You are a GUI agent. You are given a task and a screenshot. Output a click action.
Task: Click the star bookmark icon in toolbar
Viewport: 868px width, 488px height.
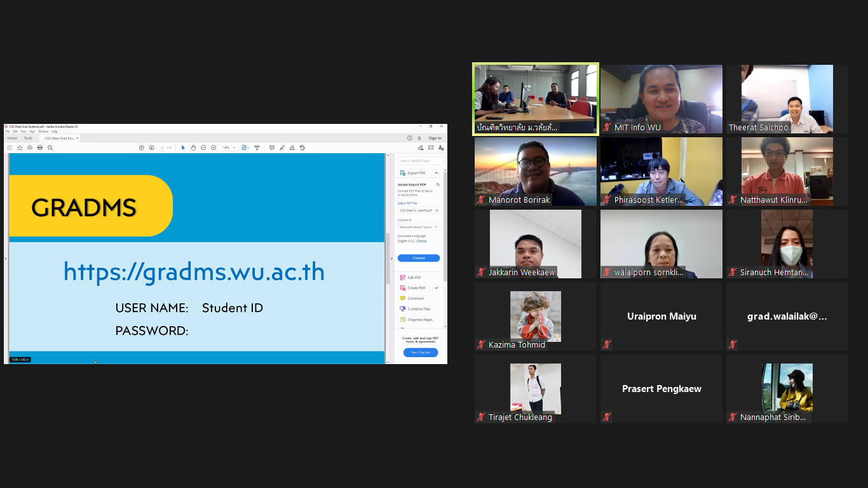(20, 147)
